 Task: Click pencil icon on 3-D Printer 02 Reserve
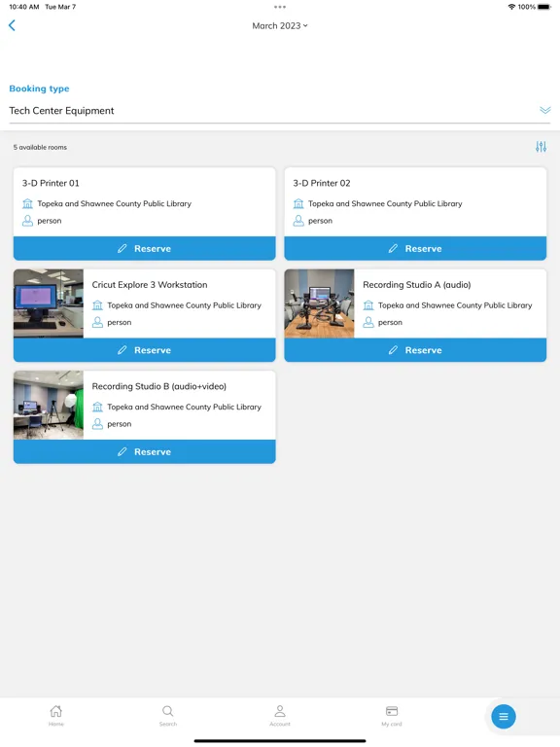click(394, 248)
